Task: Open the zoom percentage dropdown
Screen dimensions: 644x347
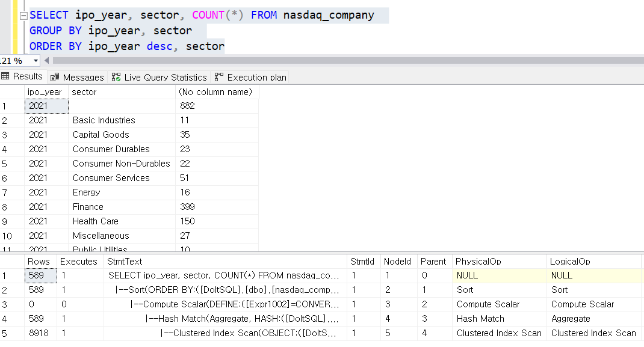Action: click(x=36, y=61)
